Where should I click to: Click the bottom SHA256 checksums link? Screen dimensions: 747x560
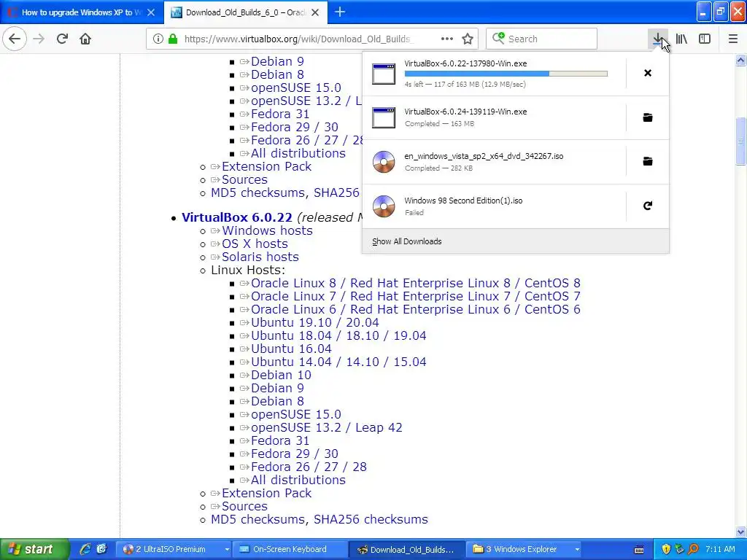click(x=371, y=519)
